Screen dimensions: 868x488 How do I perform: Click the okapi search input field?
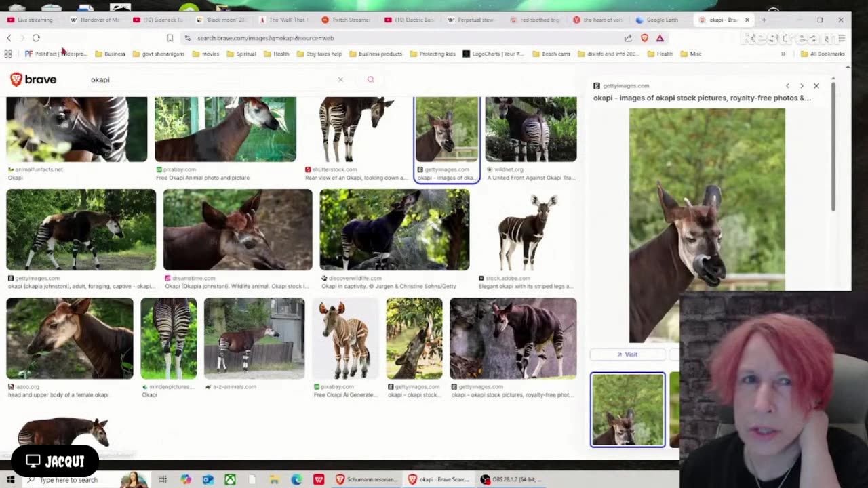tap(210, 79)
